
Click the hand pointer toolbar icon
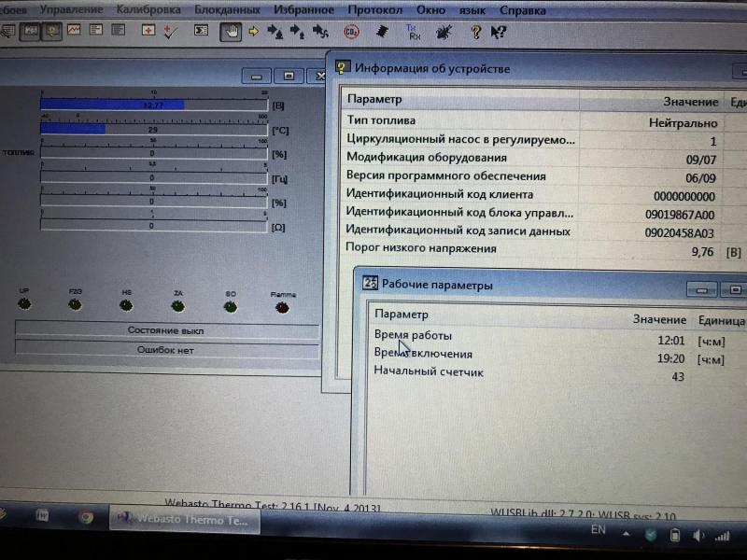point(230,31)
